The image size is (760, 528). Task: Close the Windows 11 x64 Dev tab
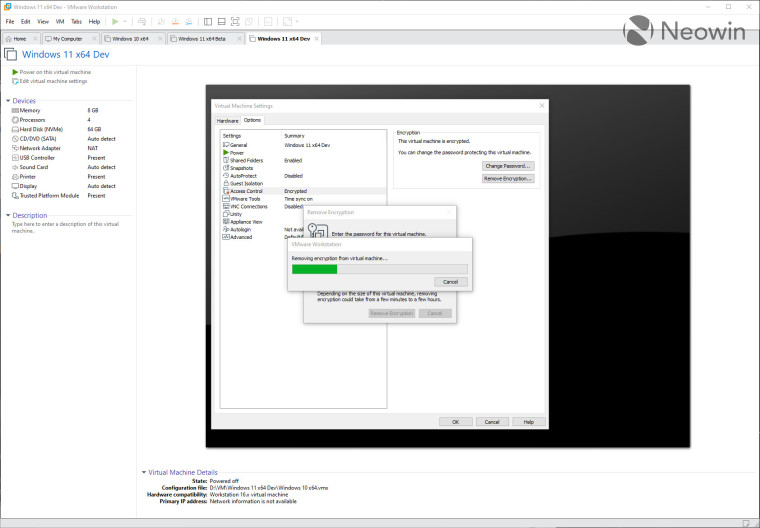coord(317,39)
